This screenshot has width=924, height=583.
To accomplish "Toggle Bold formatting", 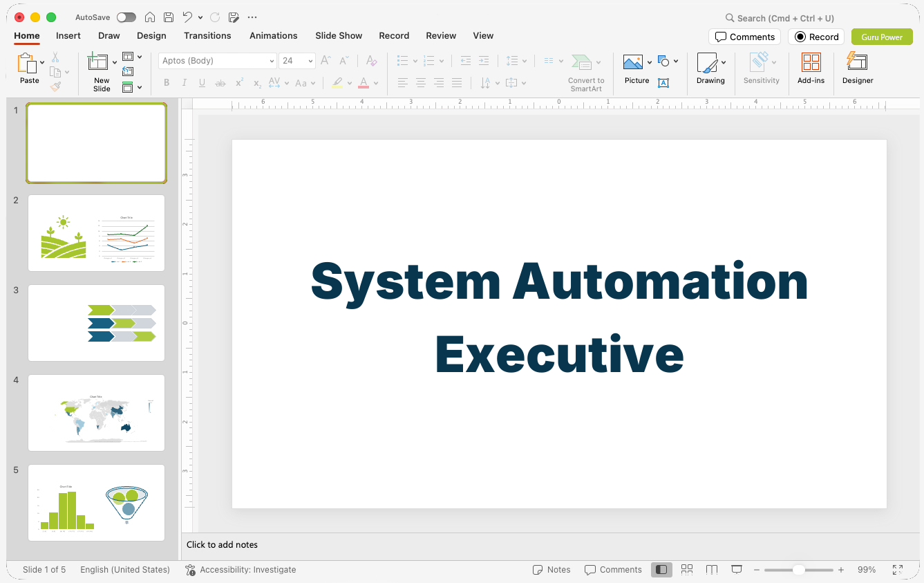I will (167, 83).
